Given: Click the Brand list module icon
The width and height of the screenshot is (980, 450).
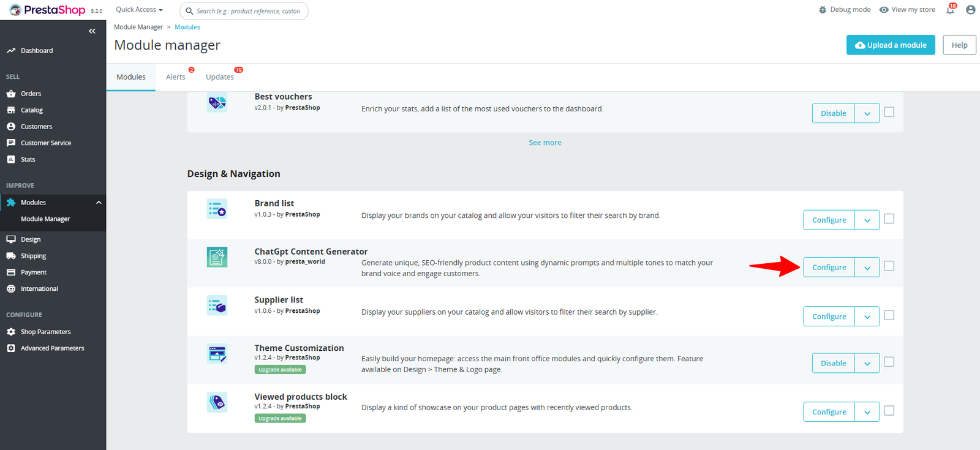Looking at the screenshot, I should point(217,209).
